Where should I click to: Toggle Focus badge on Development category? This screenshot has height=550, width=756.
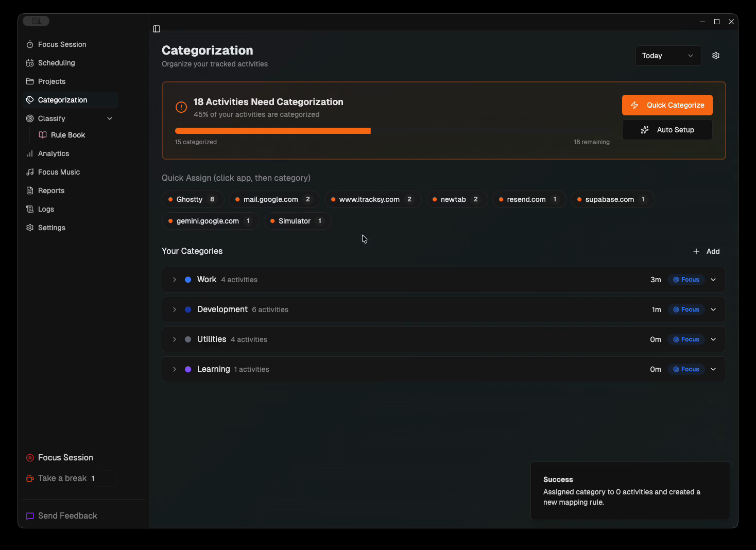pos(686,310)
